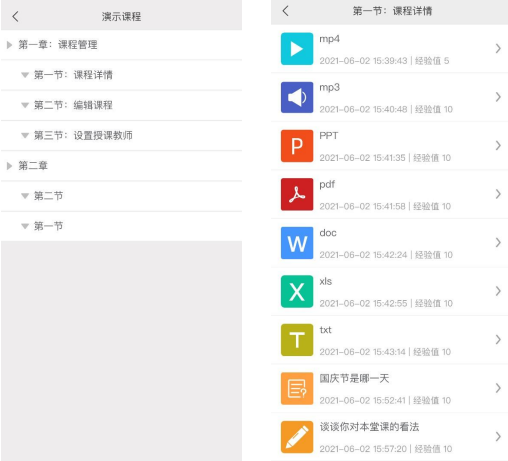Screen dimensions: 508x461
Task: Tap the green X xls icon
Action: (297, 291)
